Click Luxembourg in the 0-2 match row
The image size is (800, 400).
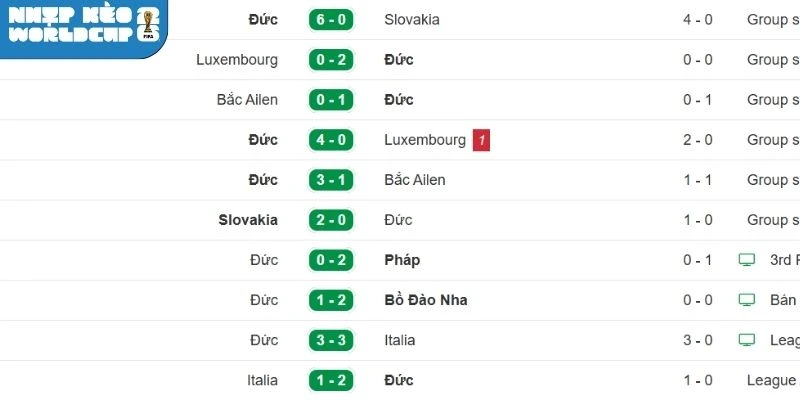237,60
